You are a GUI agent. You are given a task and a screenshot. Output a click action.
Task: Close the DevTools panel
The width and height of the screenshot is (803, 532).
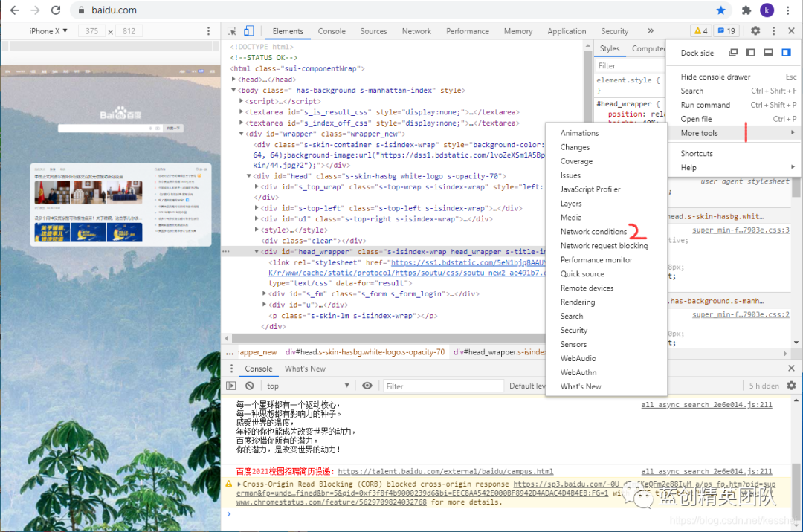[791, 31]
